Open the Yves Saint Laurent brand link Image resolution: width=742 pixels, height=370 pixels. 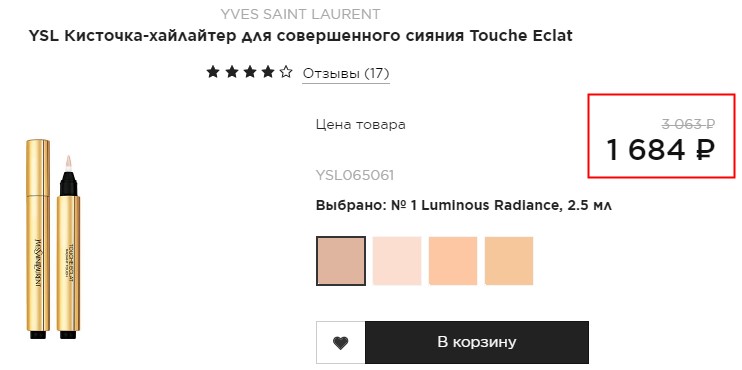click(300, 14)
